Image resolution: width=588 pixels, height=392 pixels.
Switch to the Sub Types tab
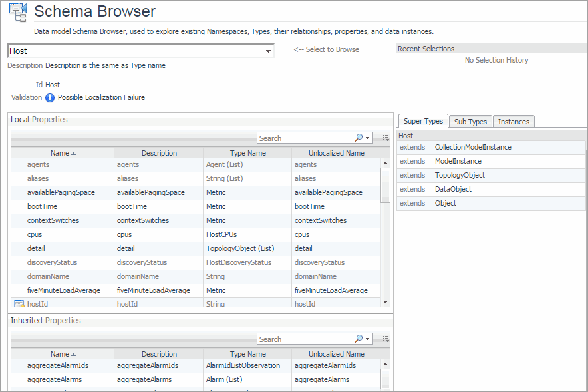(470, 122)
